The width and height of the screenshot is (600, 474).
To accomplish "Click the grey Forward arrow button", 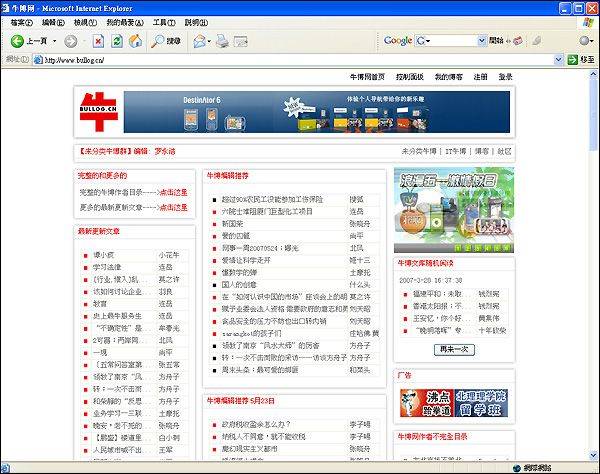I will coord(71,41).
